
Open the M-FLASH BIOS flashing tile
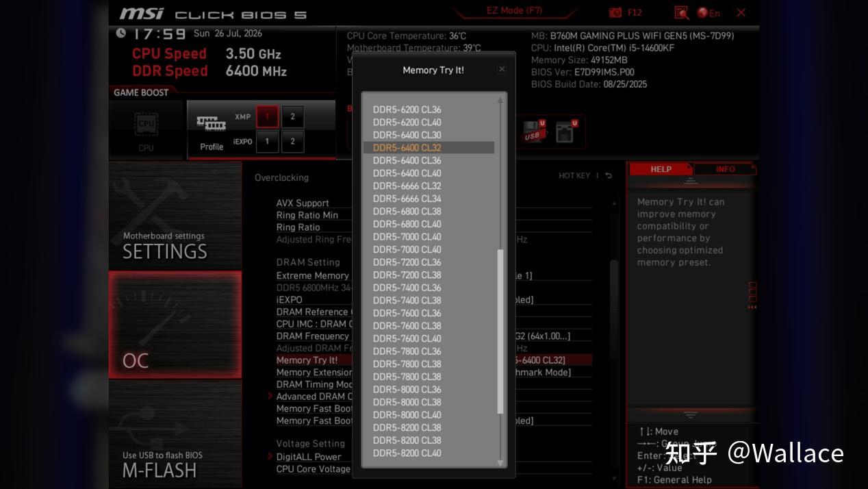click(175, 433)
